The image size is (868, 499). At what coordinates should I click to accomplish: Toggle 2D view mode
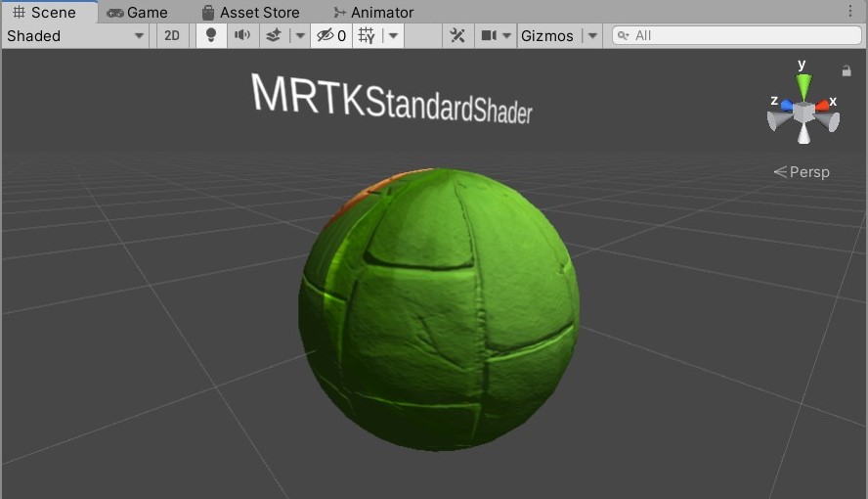coord(172,36)
